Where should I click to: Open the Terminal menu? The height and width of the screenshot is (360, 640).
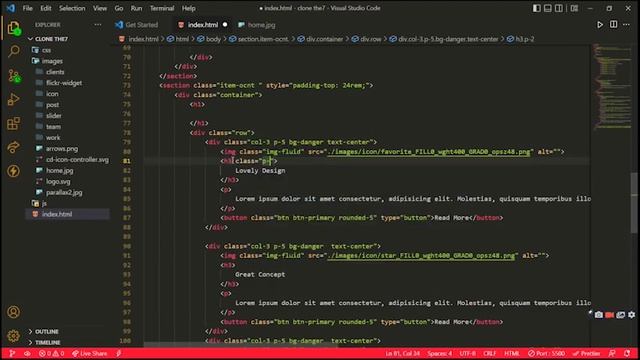(x=162, y=8)
